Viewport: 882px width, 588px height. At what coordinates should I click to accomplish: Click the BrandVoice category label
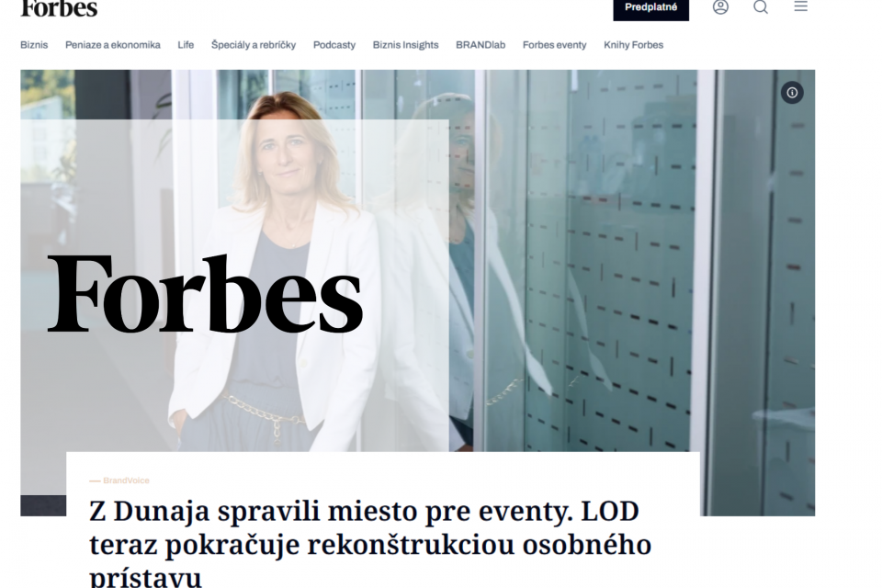(126, 481)
